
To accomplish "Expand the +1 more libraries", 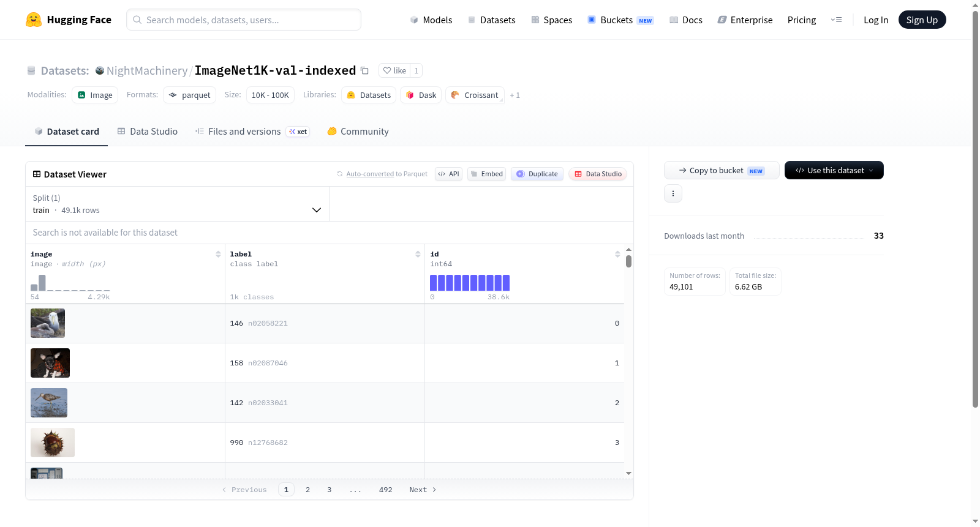I will (x=514, y=95).
